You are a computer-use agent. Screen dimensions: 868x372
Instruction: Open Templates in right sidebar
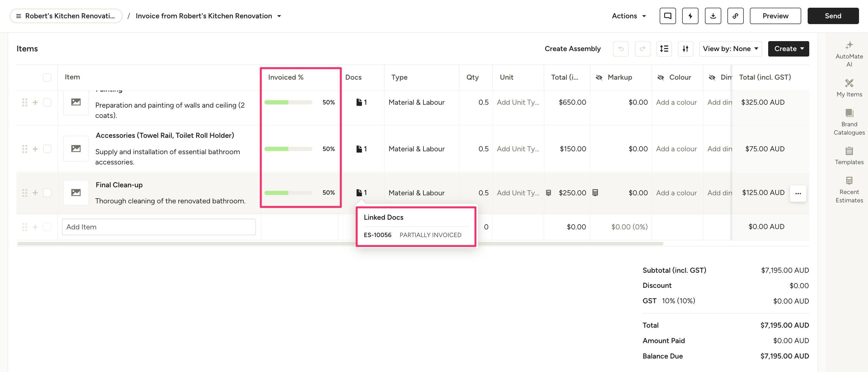coord(849,156)
